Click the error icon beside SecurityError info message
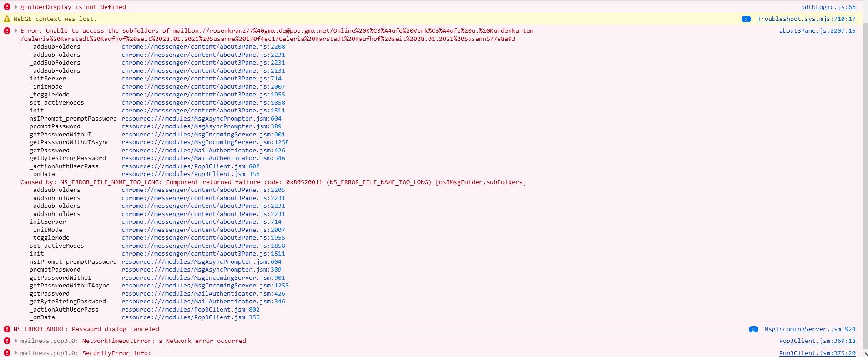This screenshot has width=868, height=357. coord(7,353)
